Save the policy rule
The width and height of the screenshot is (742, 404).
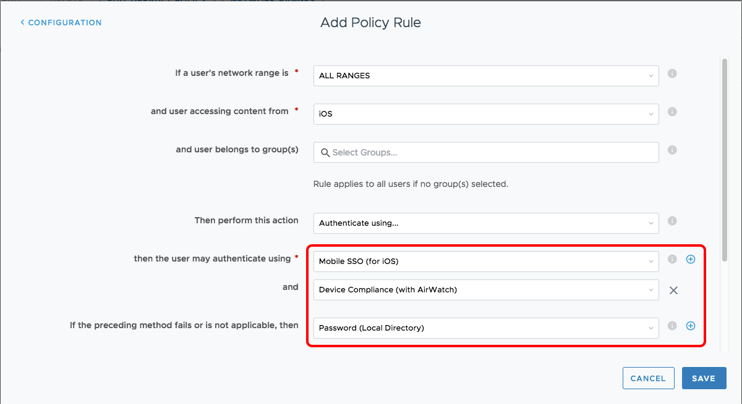(703, 378)
